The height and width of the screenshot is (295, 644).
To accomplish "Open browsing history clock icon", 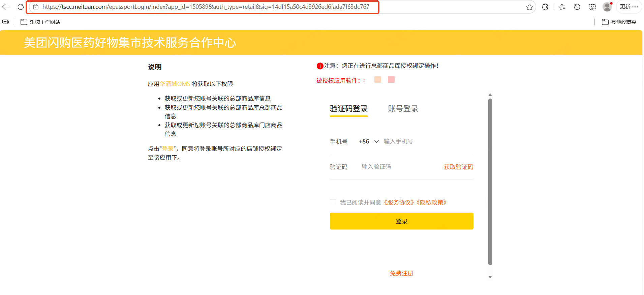I will click(577, 7).
